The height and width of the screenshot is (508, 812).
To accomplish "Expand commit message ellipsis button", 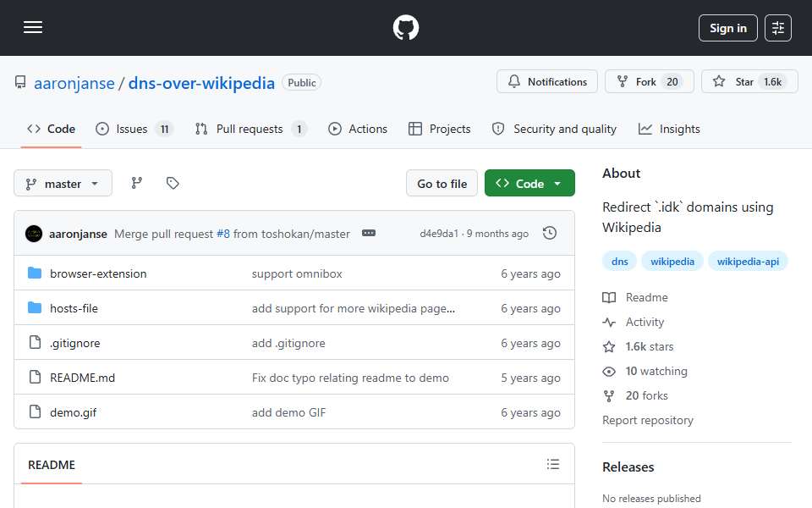I will pyautogui.click(x=369, y=234).
